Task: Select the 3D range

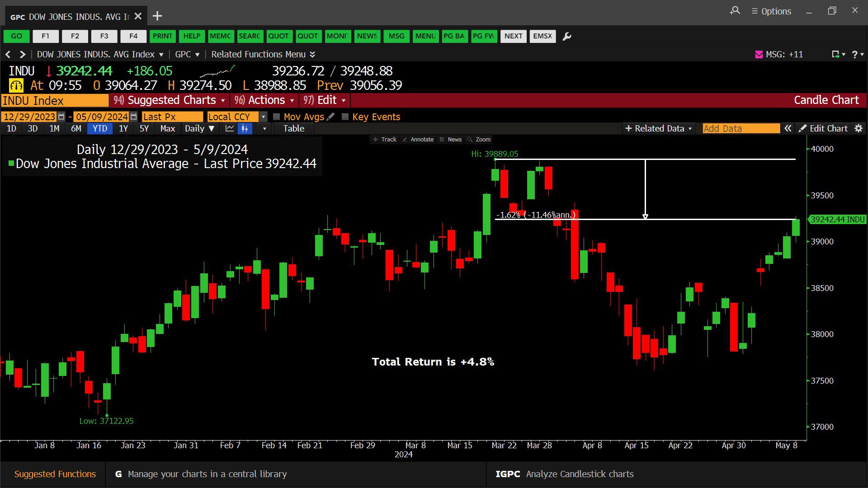Action: point(33,129)
